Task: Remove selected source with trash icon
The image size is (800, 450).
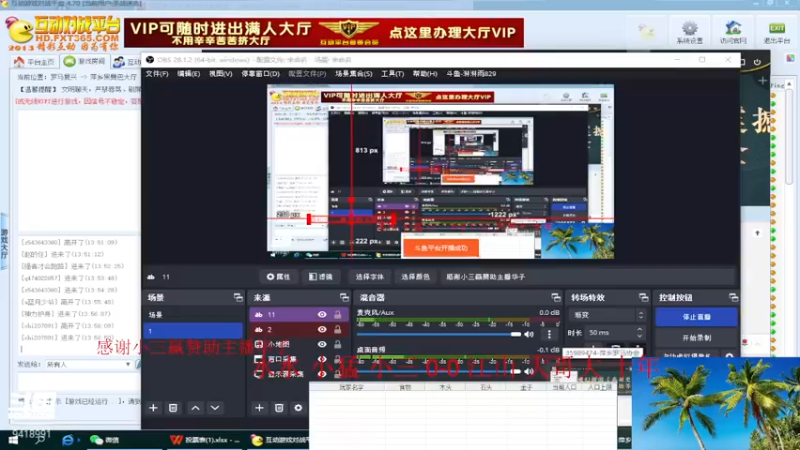Action: tap(279, 408)
